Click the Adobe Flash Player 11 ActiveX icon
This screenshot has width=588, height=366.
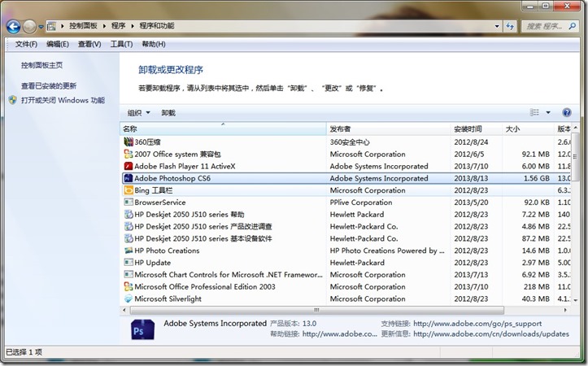pos(128,166)
